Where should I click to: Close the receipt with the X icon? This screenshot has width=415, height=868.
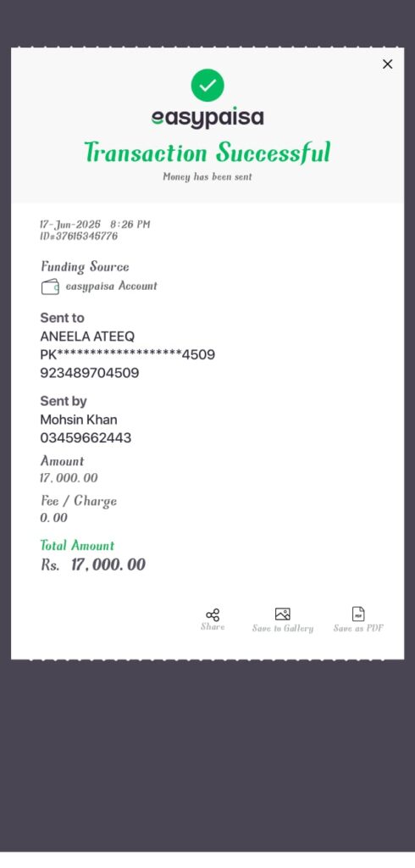(387, 64)
